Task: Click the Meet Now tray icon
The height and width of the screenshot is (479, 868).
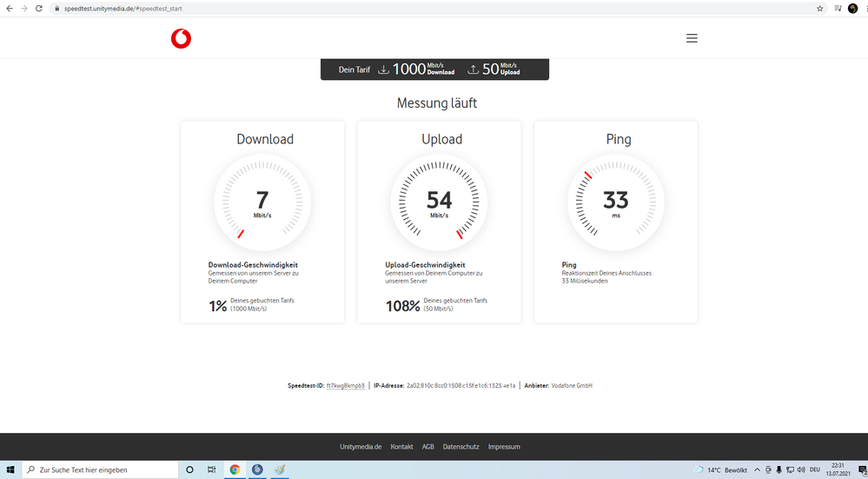Action: click(x=768, y=470)
